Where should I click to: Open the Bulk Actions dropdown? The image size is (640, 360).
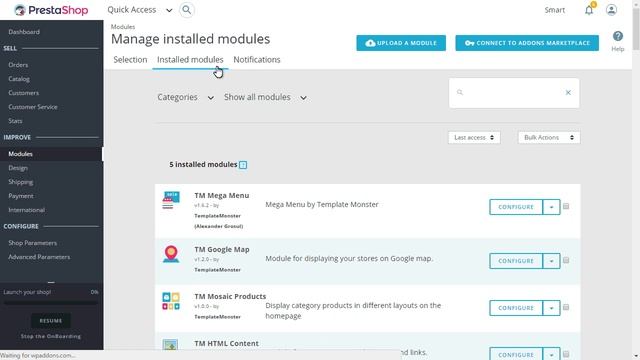[x=549, y=138]
